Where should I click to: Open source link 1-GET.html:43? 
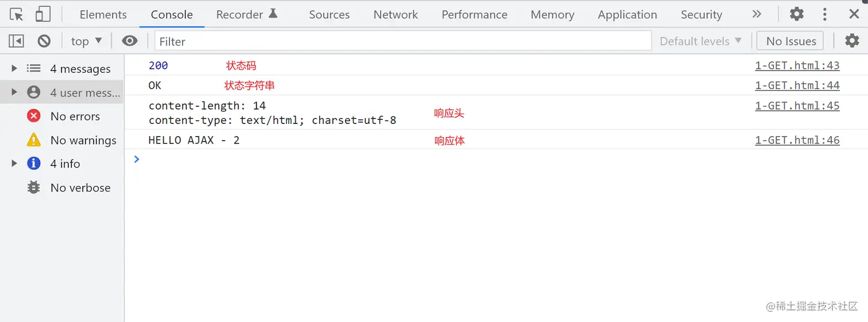797,65
